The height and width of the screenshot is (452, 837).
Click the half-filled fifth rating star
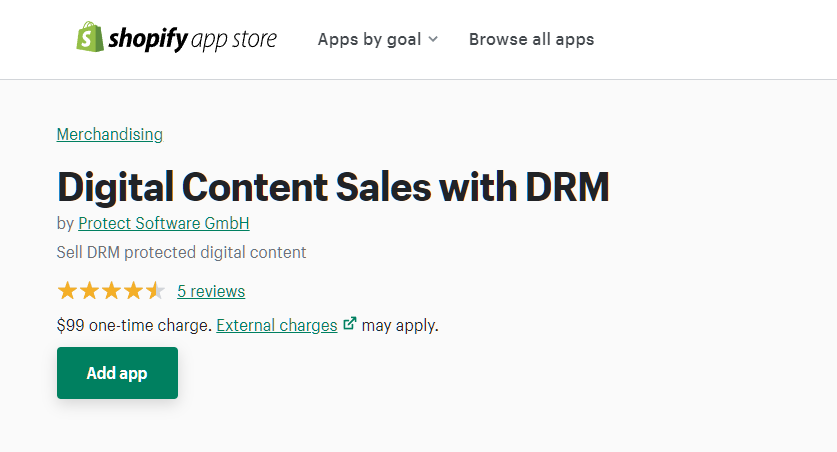point(155,291)
